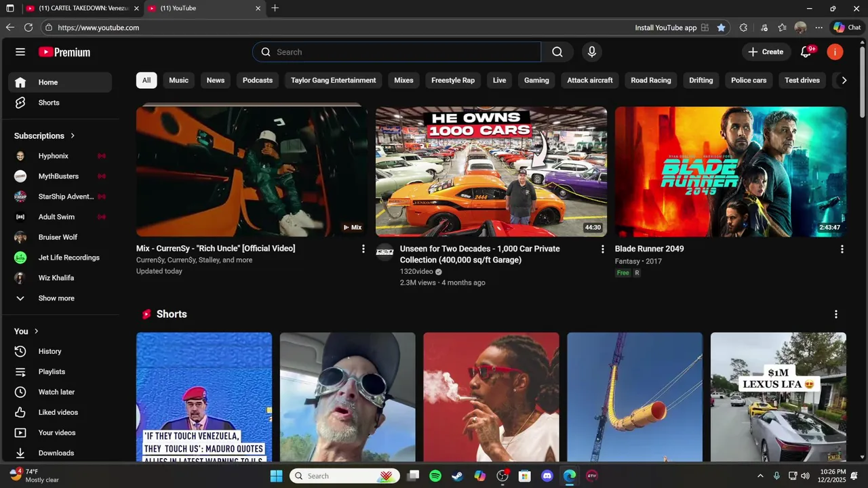
Task: Select the Freestyle Rap chip
Action: (x=453, y=81)
